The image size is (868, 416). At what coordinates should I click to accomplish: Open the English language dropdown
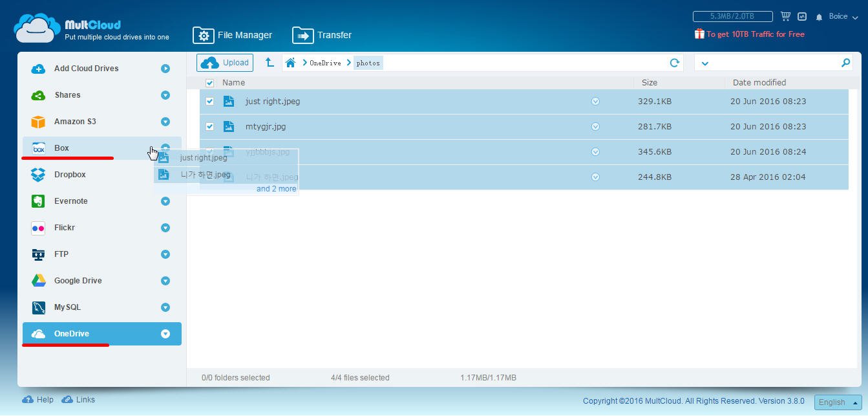838,402
